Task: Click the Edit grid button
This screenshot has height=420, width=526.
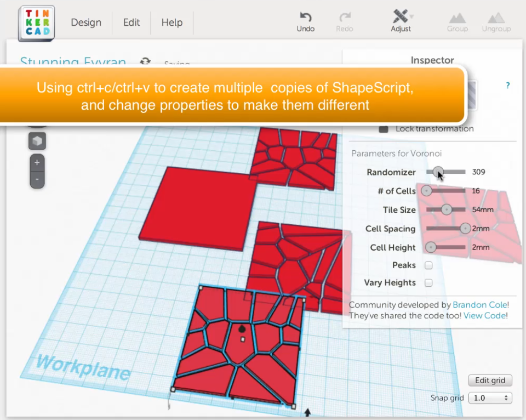Action: (490, 381)
